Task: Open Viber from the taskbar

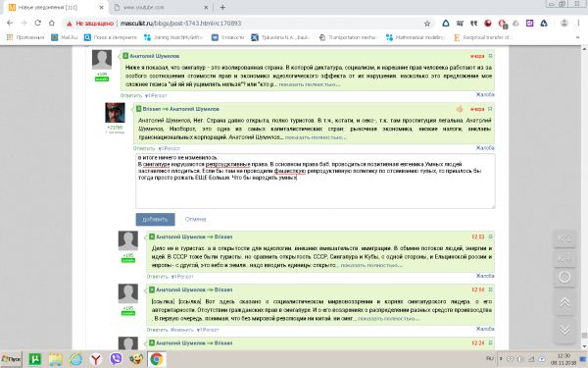Action: [x=116, y=359]
